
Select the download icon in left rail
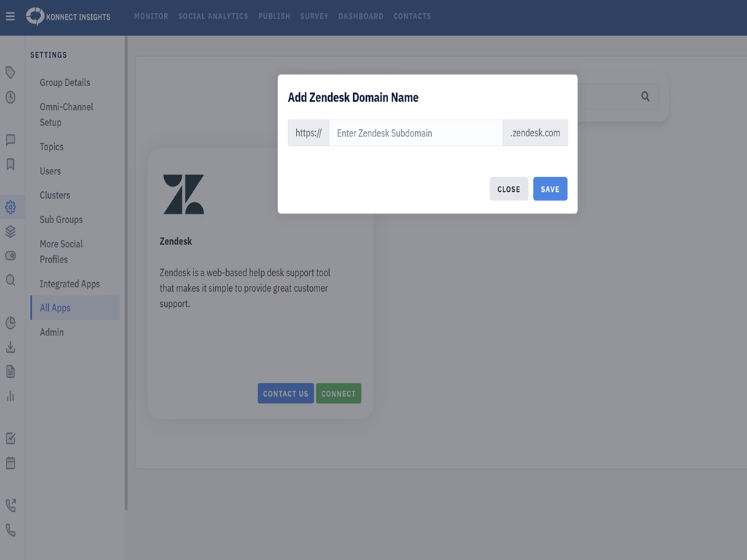click(x=10, y=347)
